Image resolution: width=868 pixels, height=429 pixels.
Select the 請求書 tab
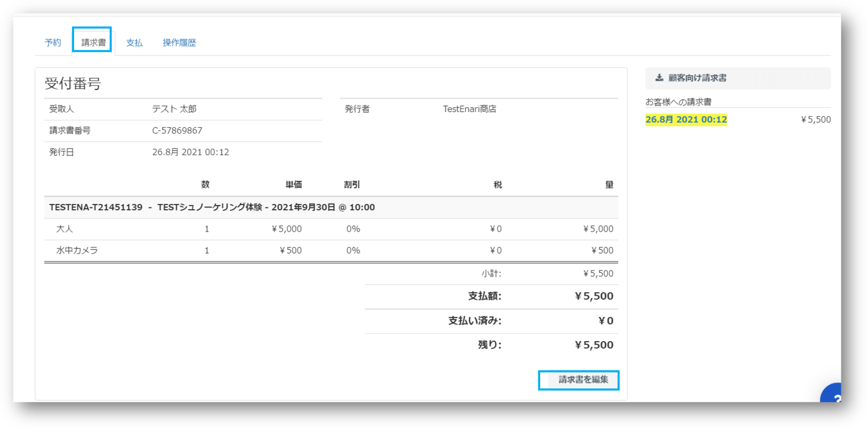(x=93, y=42)
